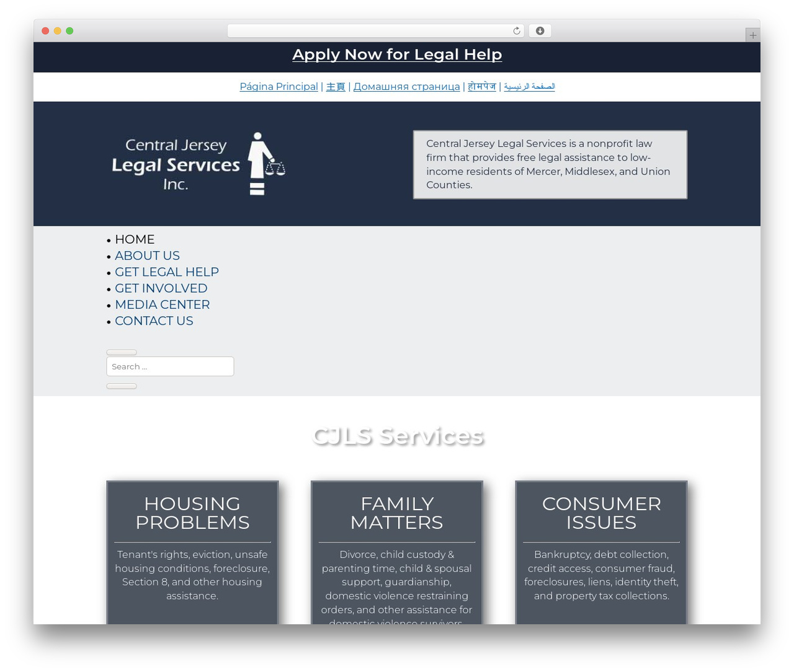Screen dimensions: 794x672
Task: Click the Apply Now for Legal Help link
Action: 397,55
